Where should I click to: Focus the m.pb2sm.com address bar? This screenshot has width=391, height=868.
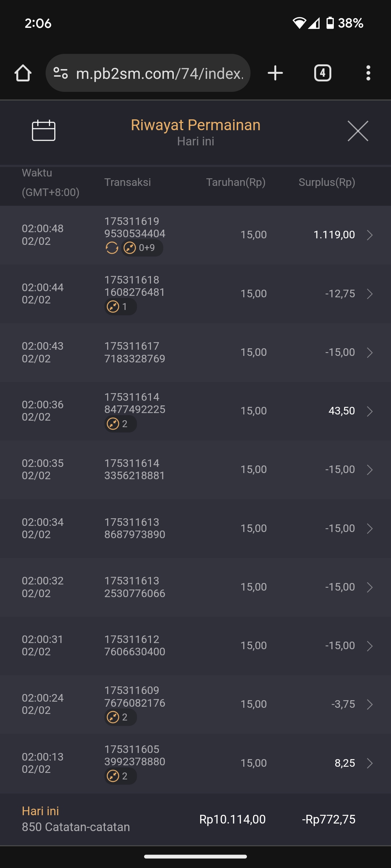point(159,73)
